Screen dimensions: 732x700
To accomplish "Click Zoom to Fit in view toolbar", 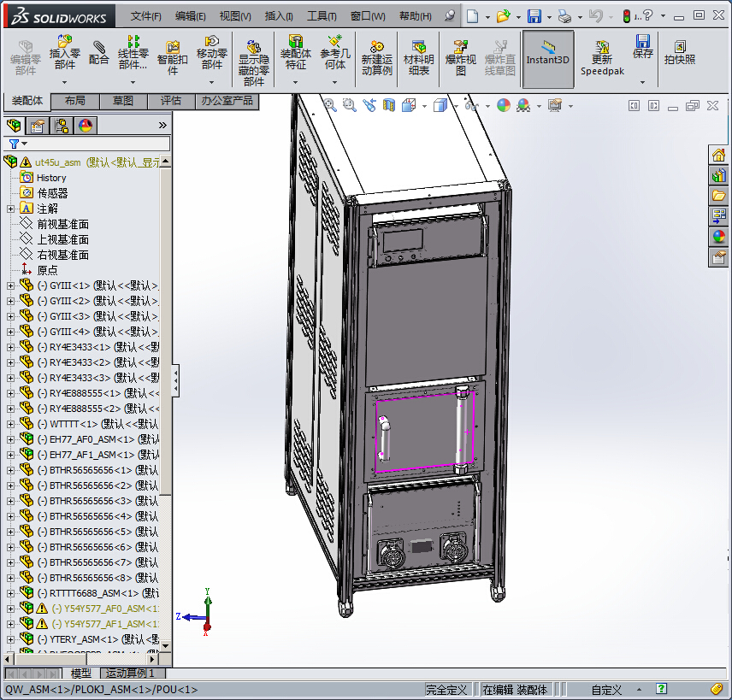I will pyautogui.click(x=330, y=104).
